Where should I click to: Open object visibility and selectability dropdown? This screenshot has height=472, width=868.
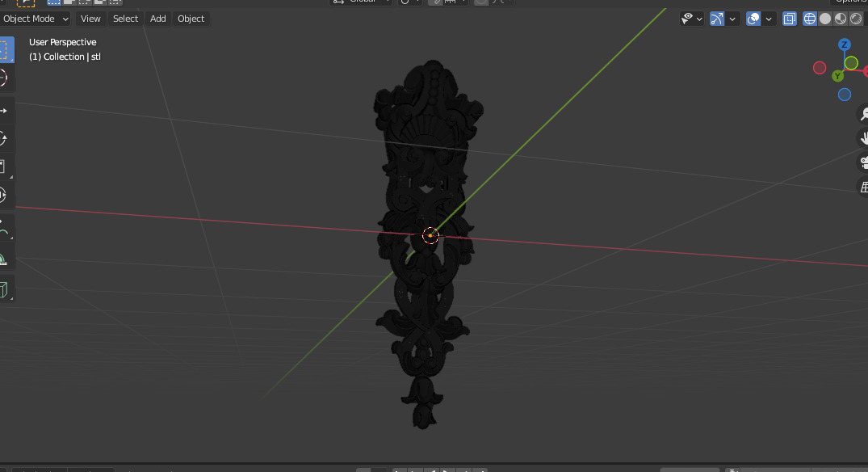(x=691, y=19)
